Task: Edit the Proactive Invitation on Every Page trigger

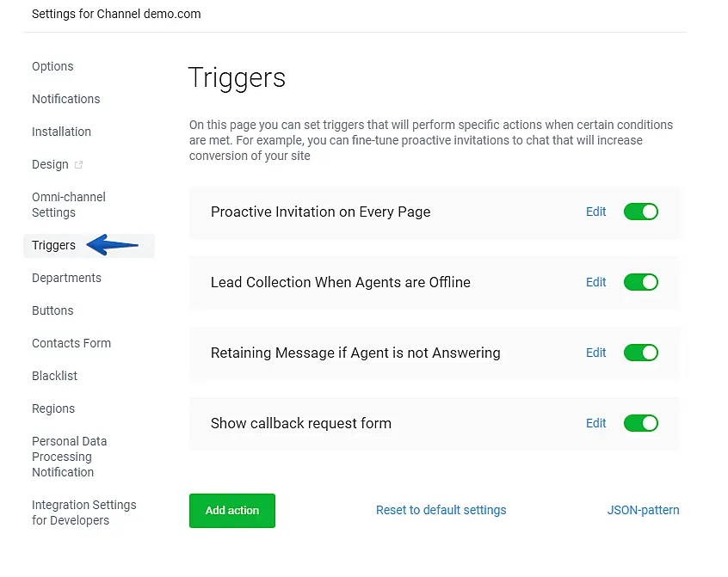Action: click(595, 212)
